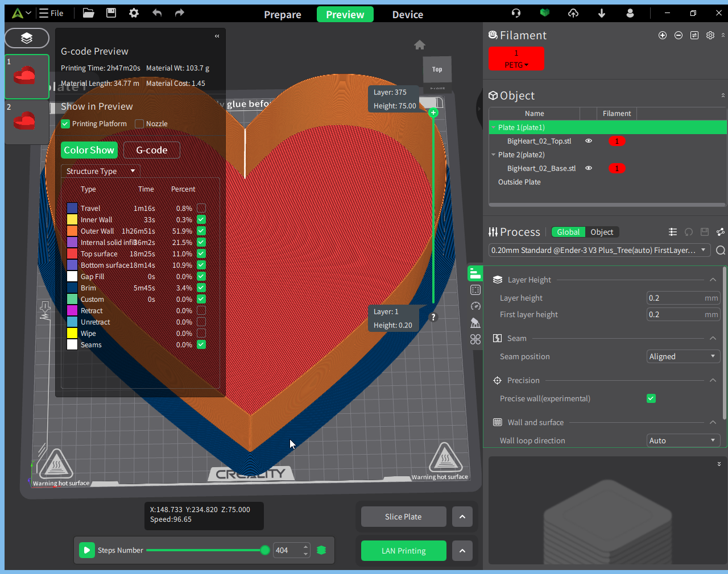This screenshot has width=728, height=574.
Task: Select the quality settings tab icon
Action: tap(475, 273)
